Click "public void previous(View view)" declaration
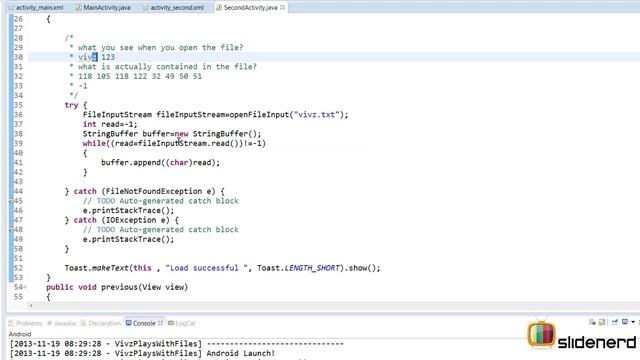Image resolution: width=640 pixels, height=360 pixels. (117, 287)
